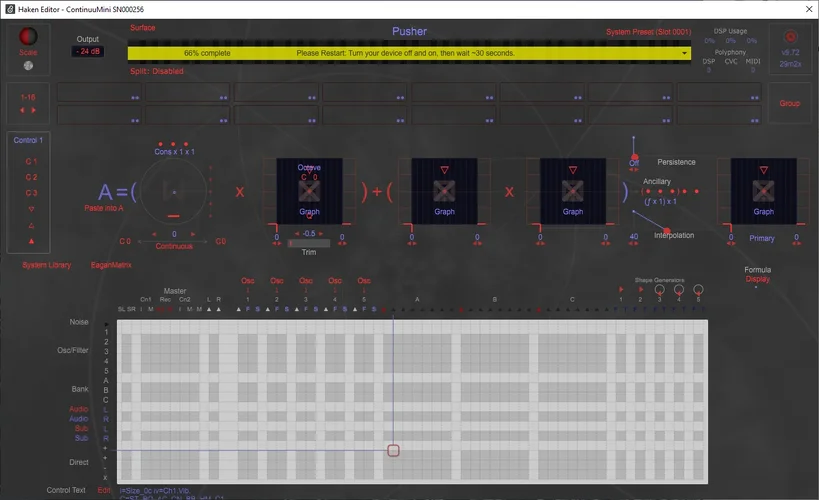
Task: Click the red square matrix cursor marker
Action: pyautogui.click(x=393, y=450)
